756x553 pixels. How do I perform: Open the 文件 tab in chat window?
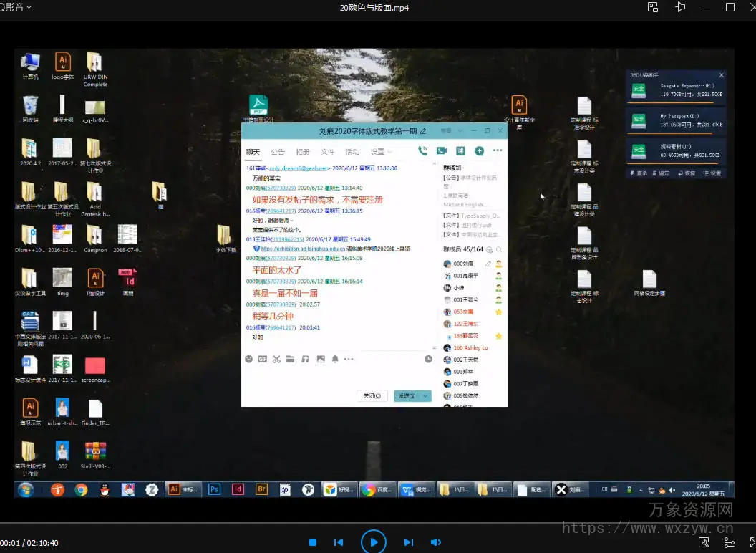pyautogui.click(x=327, y=152)
